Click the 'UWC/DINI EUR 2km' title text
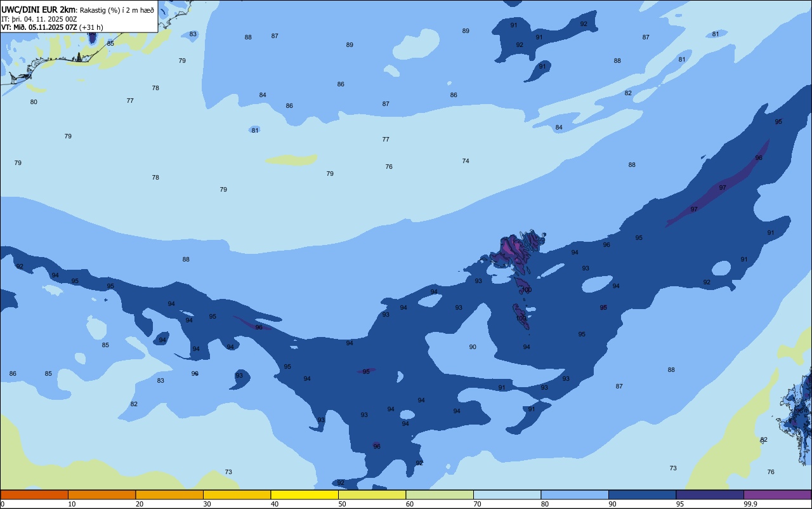Screen dimensions: 812x509 click(x=38, y=10)
